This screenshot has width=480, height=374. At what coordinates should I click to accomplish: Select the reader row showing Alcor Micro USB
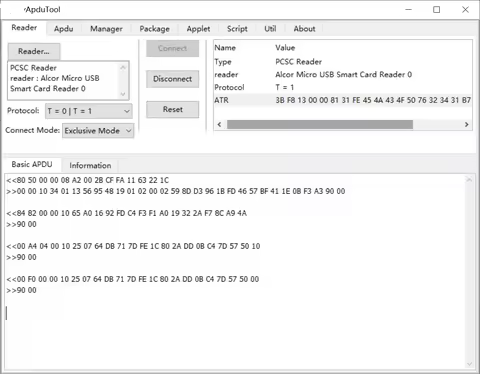[x=343, y=74]
